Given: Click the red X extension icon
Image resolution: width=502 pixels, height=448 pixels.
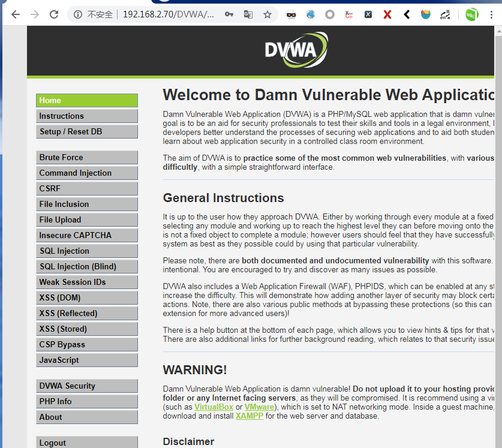Looking at the screenshot, I should pyautogui.click(x=387, y=14).
